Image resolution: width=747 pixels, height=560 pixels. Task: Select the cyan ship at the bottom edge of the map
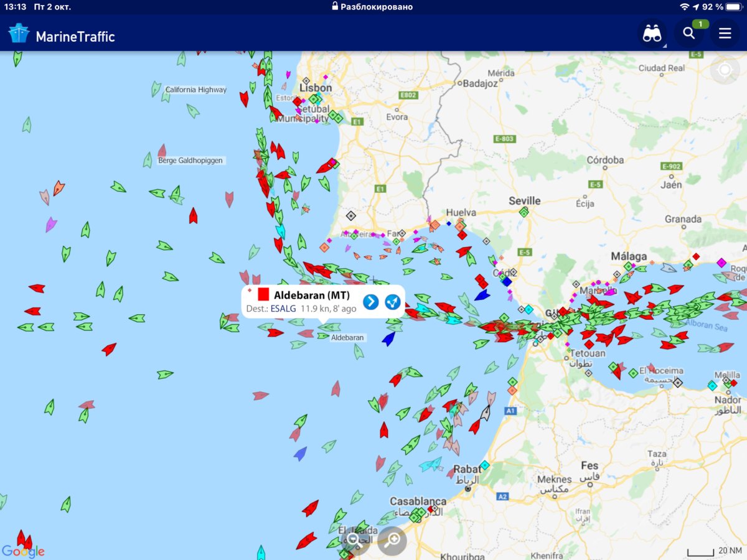pos(261,553)
